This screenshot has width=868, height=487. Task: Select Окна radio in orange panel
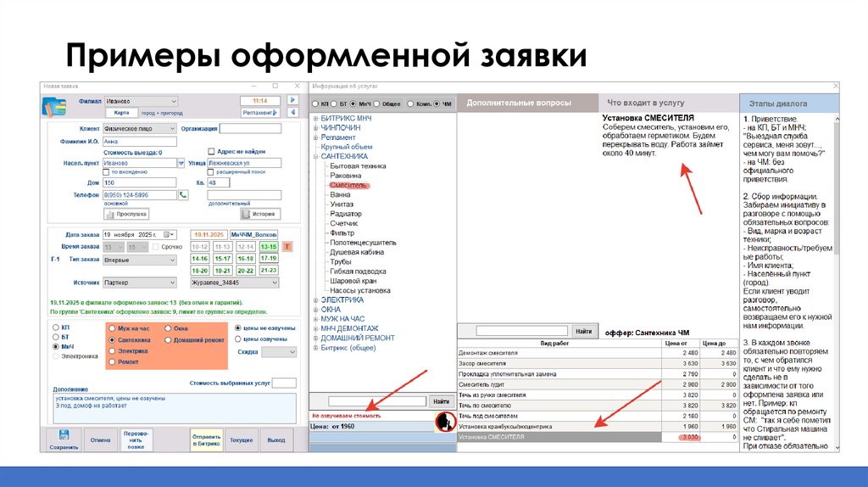pyautogui.click(x=168, y=328)
